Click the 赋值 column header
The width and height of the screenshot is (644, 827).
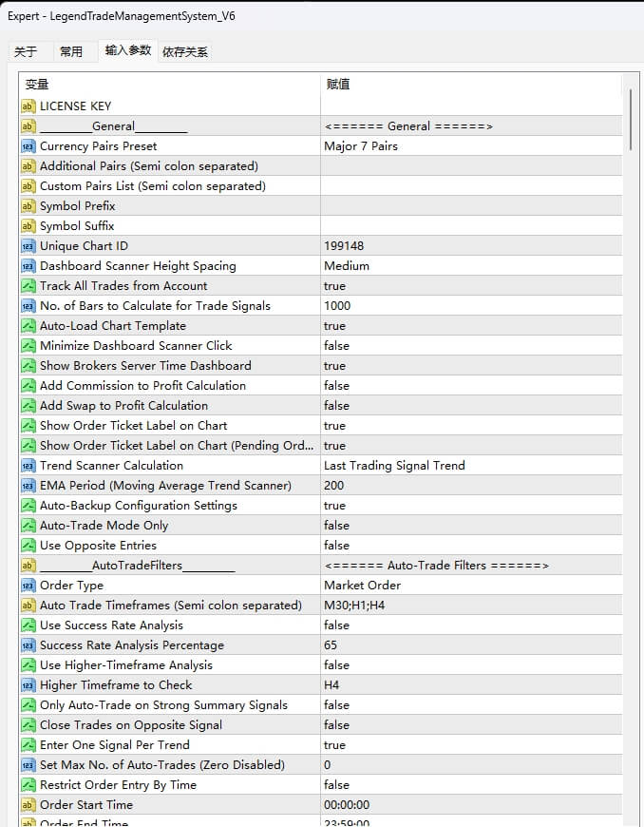point(471,84)
